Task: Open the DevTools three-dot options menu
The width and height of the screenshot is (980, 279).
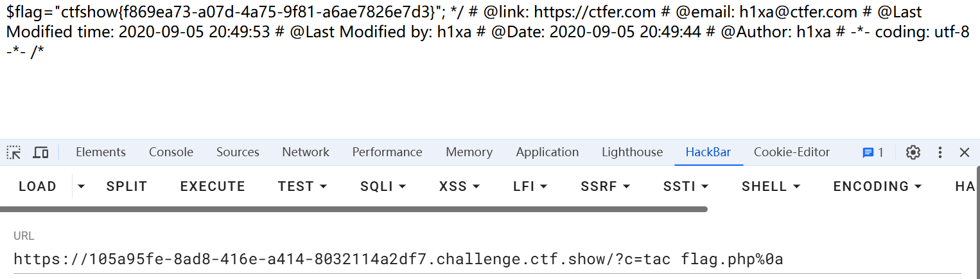Action: [x=940, y=152]
